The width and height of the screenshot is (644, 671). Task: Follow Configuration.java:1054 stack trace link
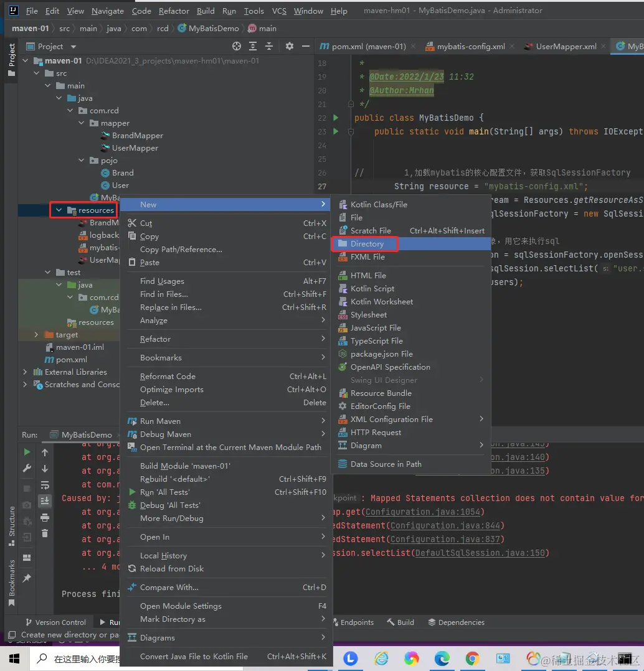click(x=423, y=512)
